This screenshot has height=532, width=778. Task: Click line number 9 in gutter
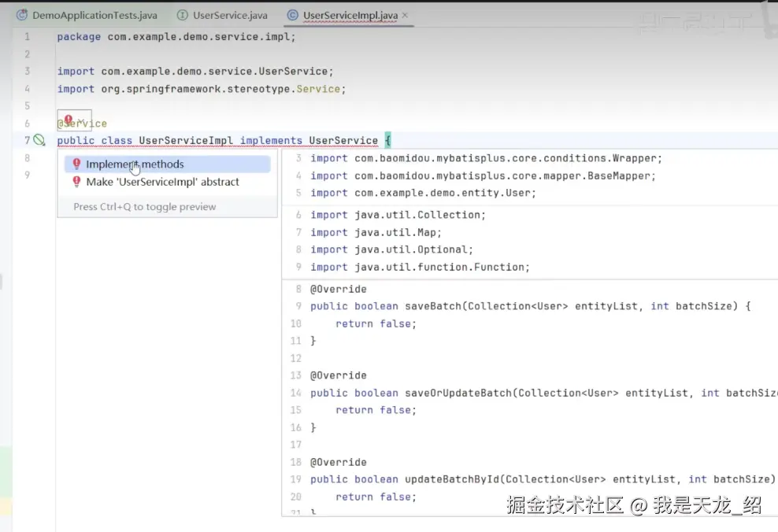pyautogui.click(x=28, y=175)
